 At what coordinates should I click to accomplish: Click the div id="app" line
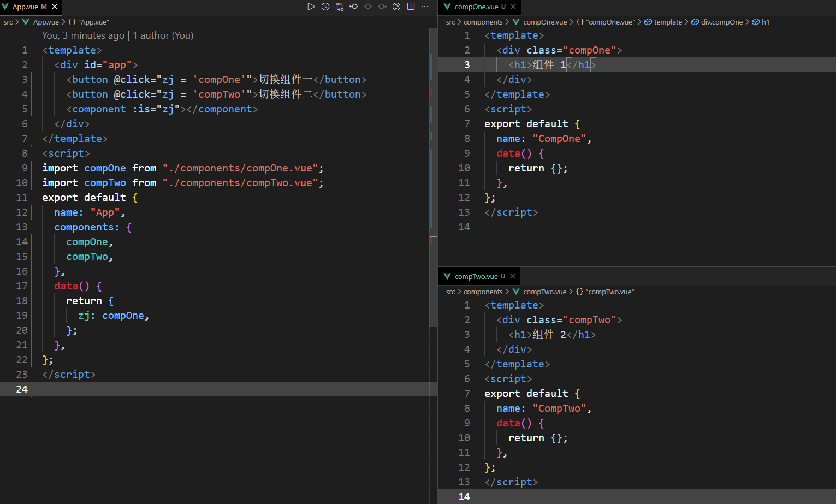96,65
